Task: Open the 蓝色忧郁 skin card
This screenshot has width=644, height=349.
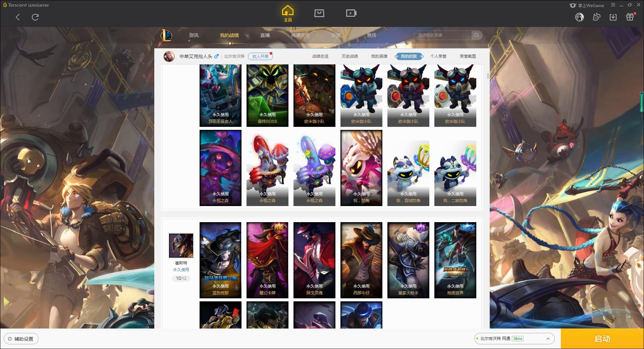Action: tap(220, 260)
